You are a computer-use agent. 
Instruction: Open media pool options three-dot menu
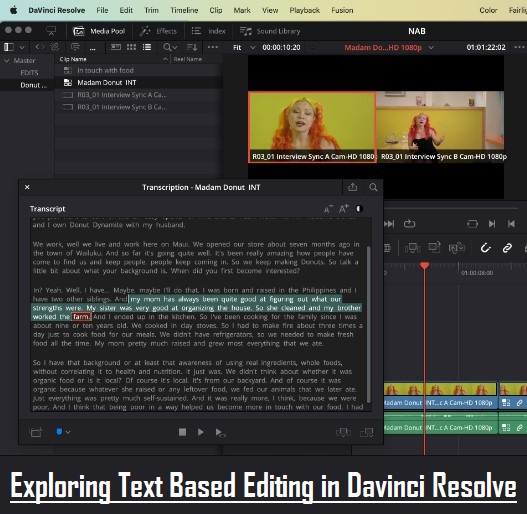[212, 47]
